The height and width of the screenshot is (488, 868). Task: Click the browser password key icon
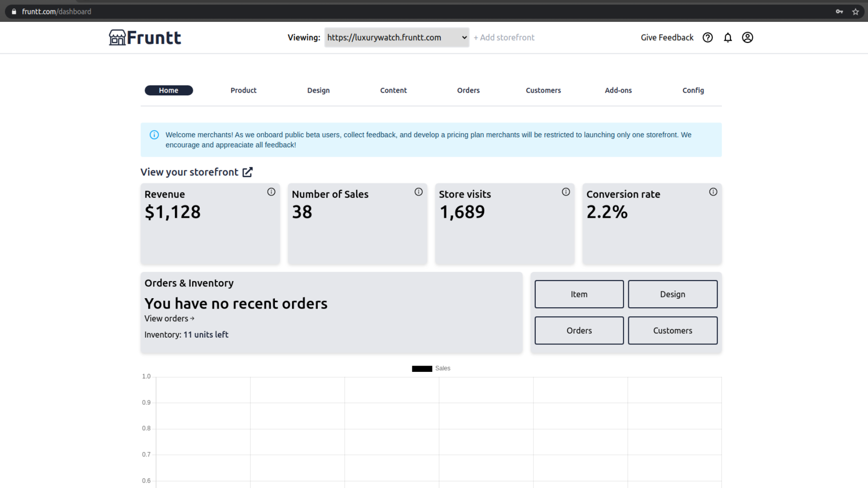(x=839, y=12)
